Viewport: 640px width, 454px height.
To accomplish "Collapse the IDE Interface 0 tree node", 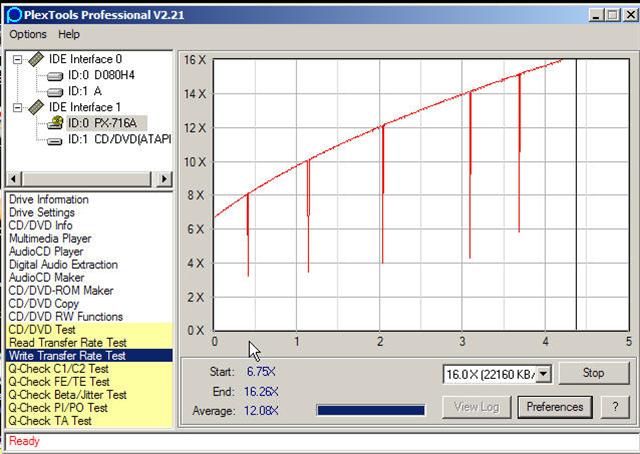I will coord(17,60).
